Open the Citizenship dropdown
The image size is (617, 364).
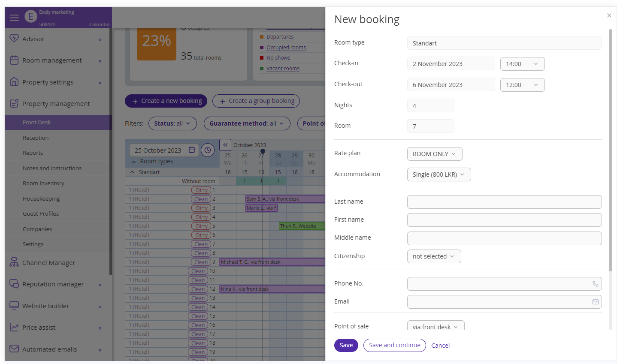click(434, 256)
